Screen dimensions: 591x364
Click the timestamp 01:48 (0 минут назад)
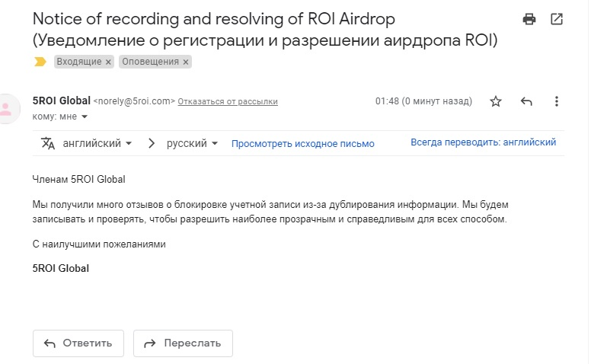[423, 101]
